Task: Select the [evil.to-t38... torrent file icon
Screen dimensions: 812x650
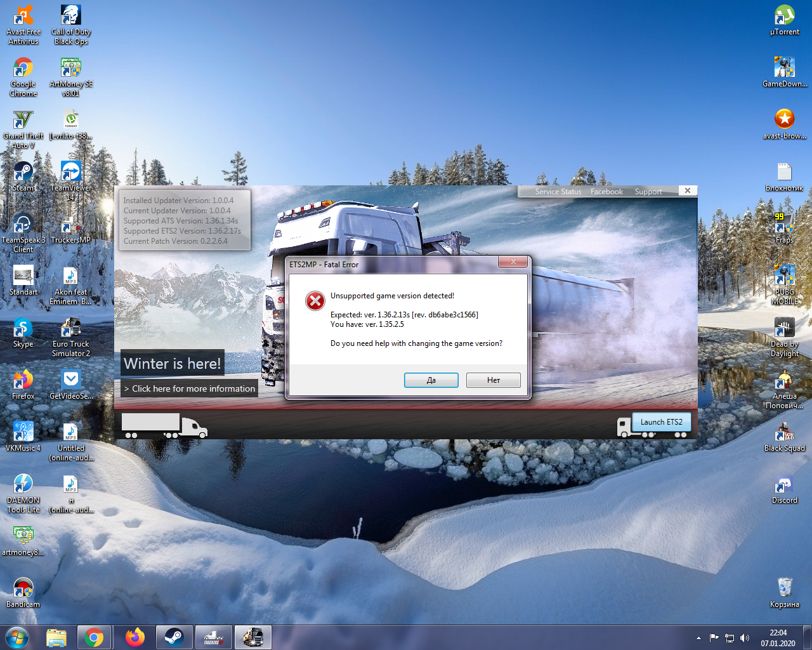Action: [71, 124]
